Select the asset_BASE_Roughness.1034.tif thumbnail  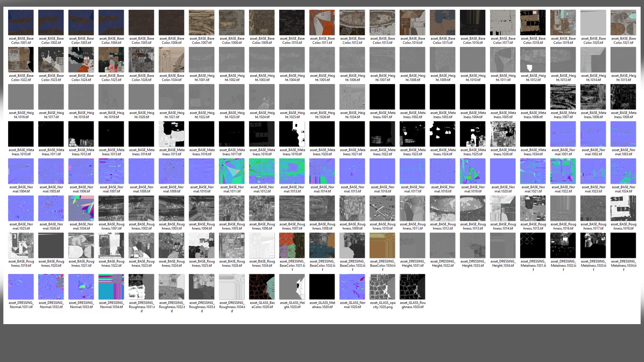click(262, 246)
